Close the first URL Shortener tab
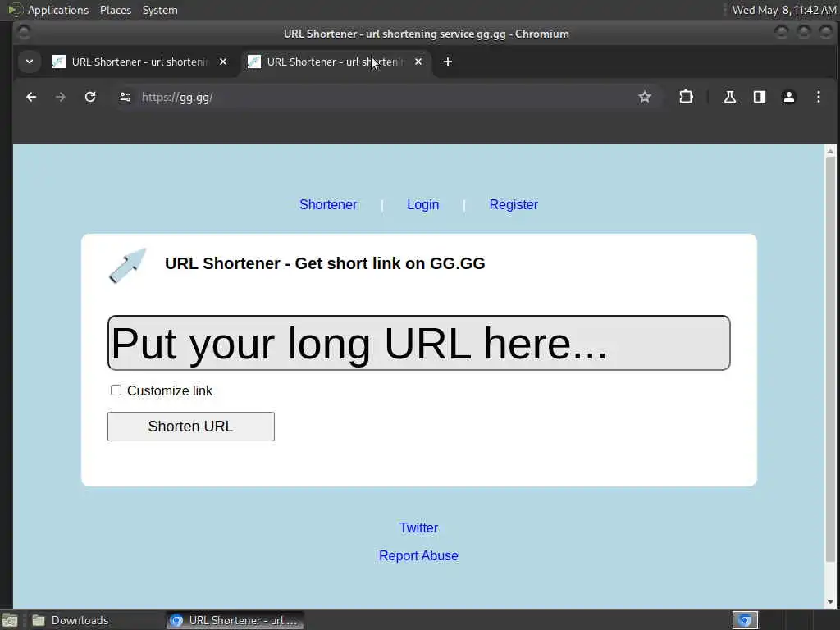This screenshot has width=840, height=630. coord(223,62)
